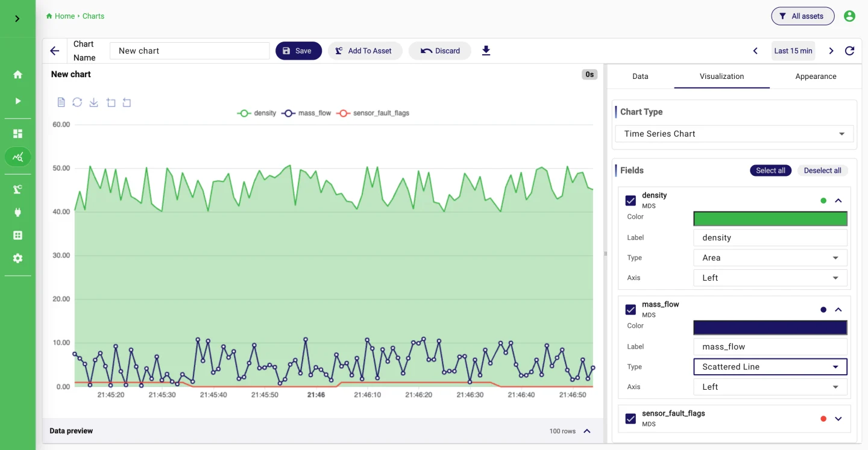Open the dashboards grid icon in the sidebar
868x450 pixels.
(x=17, y=134)
